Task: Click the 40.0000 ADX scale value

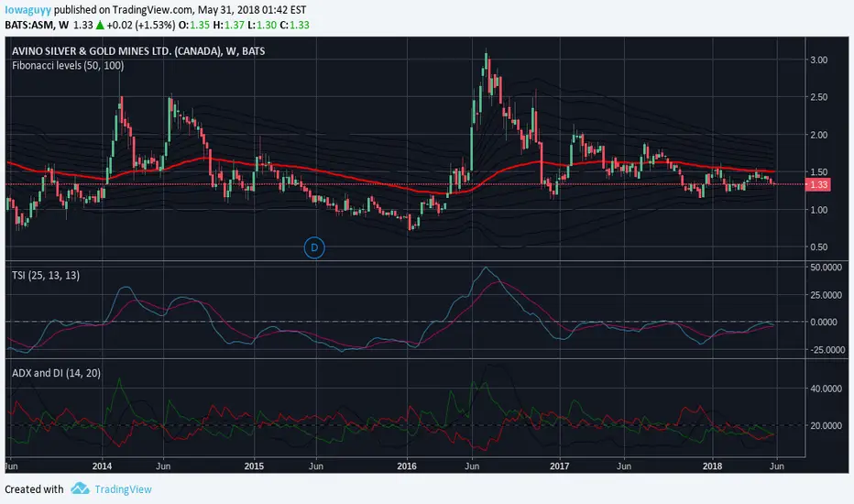Action: pyautogui.click(x=827, y=389)
